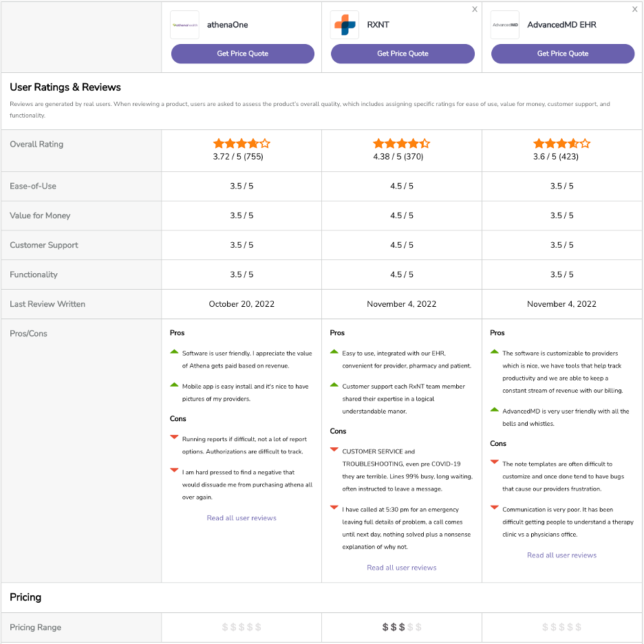Screen dimensions: 644x644
Task: Select AdvancedMD Functionality value '3.5 / 5'
Action: coord(562,275)
